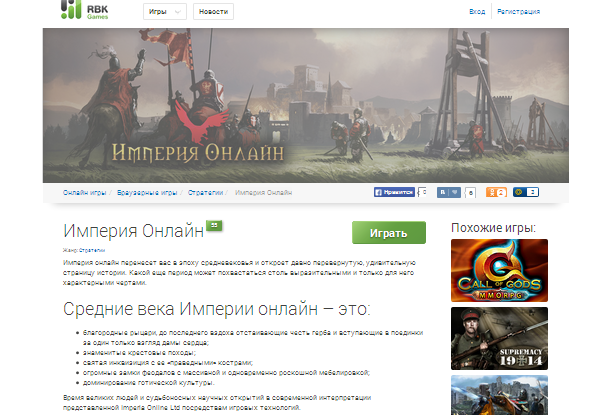
Task: Click the Mail.ru share button
Action: 525,192
